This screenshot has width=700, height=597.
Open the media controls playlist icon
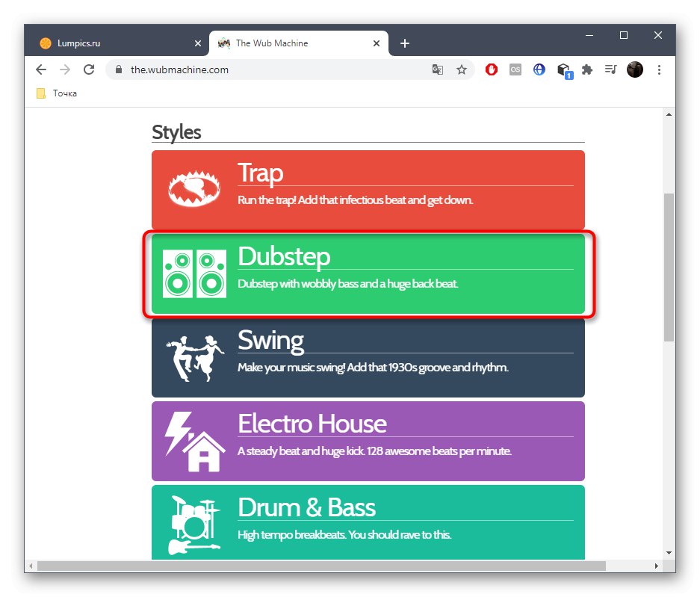click(x=610, y=69)
